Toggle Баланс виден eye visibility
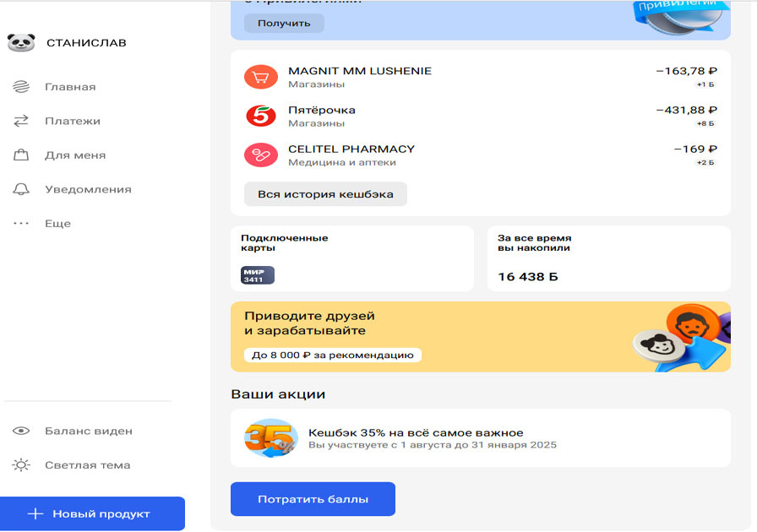This screenshot has width=757, height=532. click(x=21, y=432)
